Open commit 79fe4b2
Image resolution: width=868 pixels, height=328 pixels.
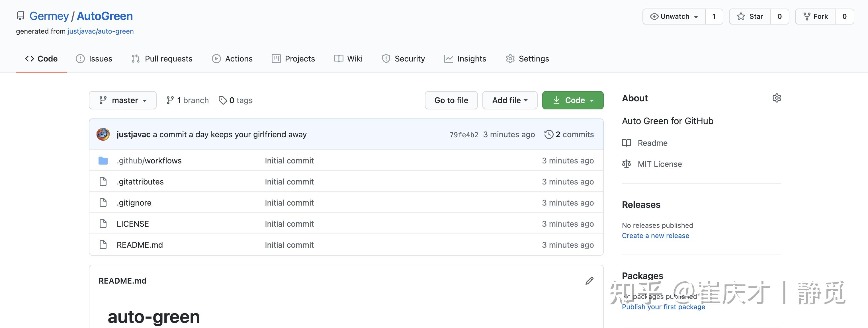point(464,134)
